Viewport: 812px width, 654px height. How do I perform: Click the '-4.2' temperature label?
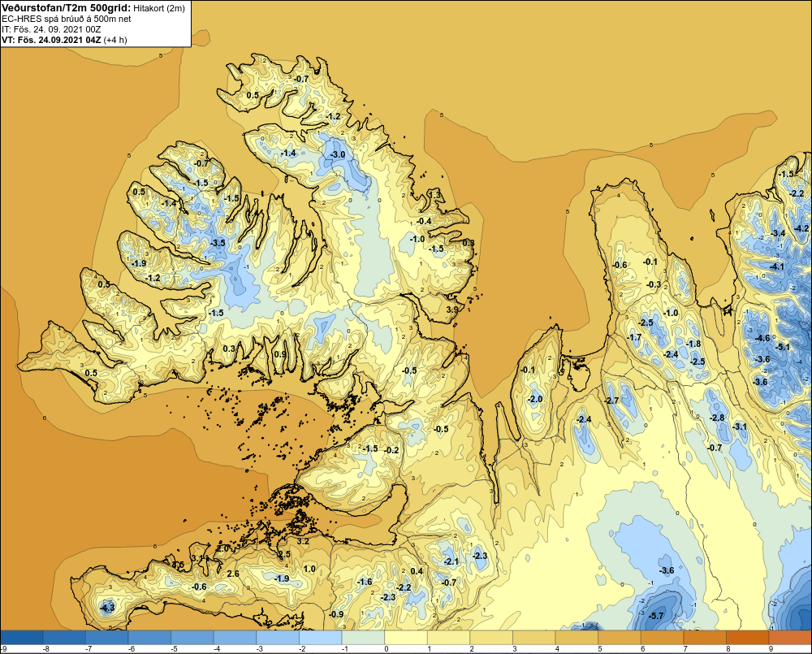(801, 228)
